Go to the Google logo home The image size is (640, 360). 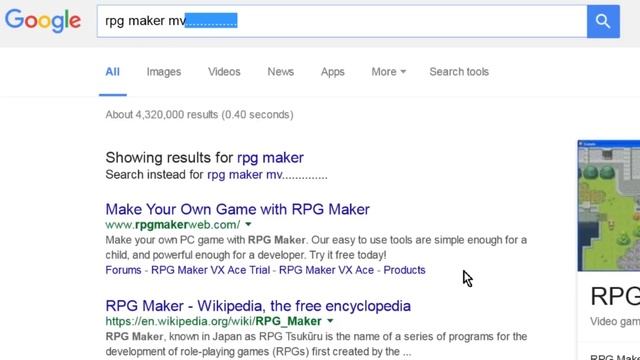click(x=43, y=20)
